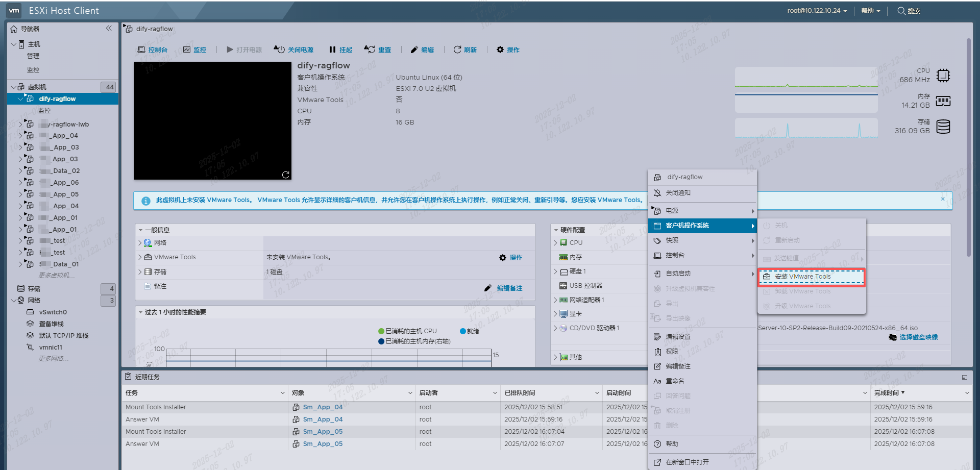Expand the CD/DVD drive 1 hardware row

click(x=556, y=328)
